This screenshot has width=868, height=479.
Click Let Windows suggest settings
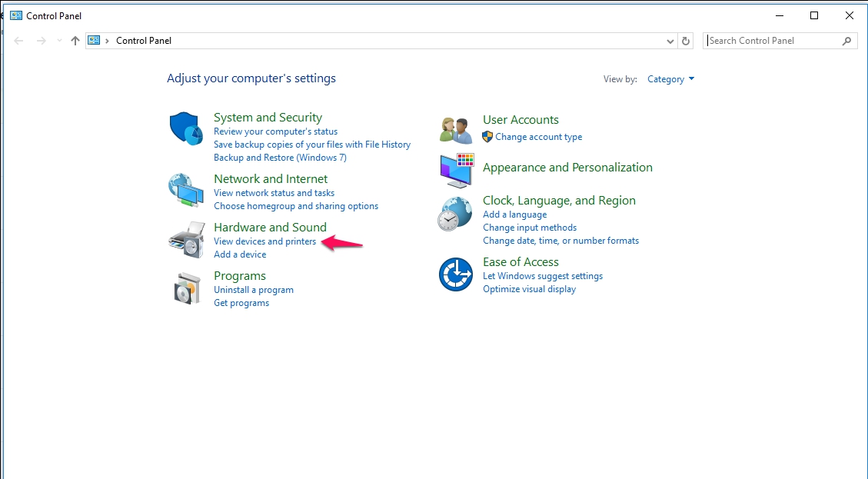tap(543, 276)
